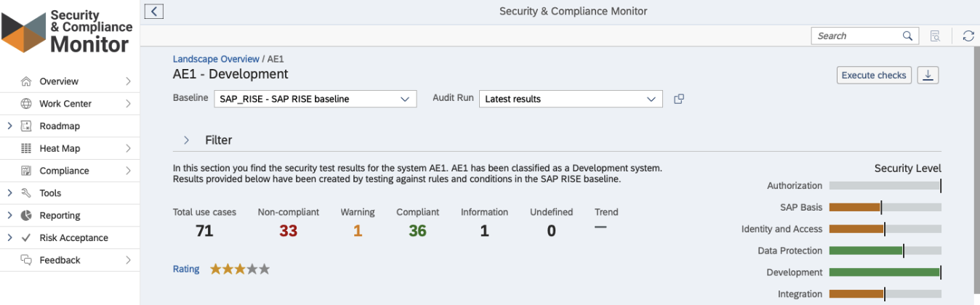Click the download icon beside Execute checks
Image resolution: width=980 pixels, height=305 pixels.
928,75
